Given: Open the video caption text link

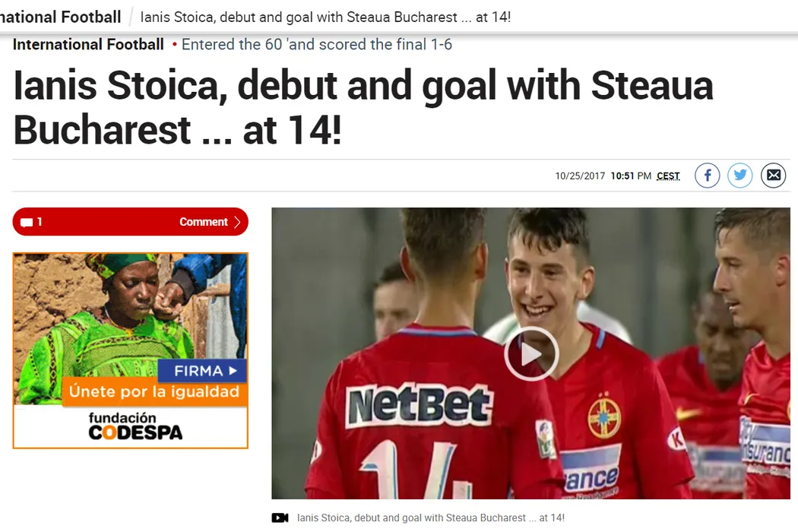Looking at the screenshot, I should [x=431, y=518].
